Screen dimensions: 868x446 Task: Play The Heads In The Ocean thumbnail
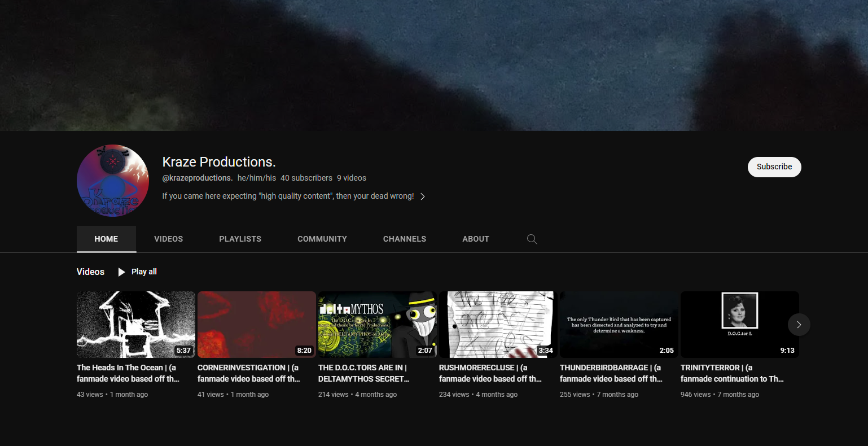(136, 325)
